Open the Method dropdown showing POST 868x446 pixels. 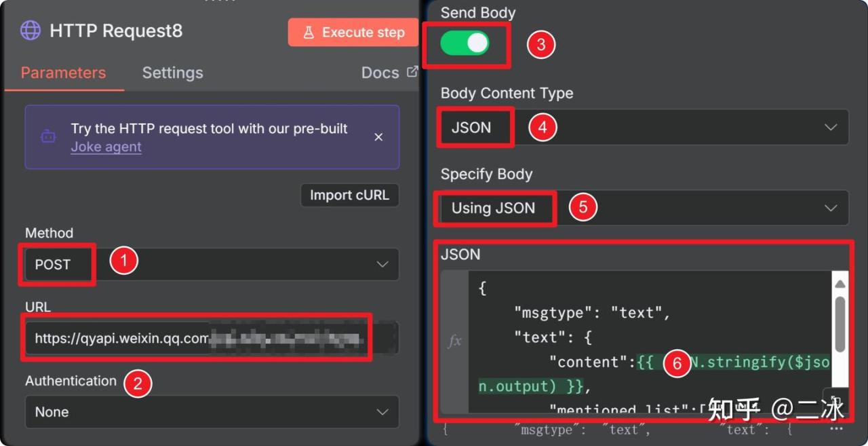point(212,265)
